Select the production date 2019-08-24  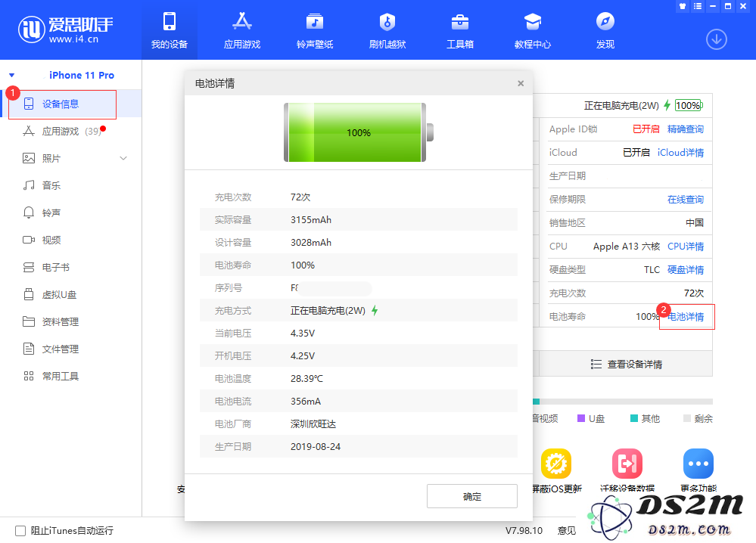[316, 447]
